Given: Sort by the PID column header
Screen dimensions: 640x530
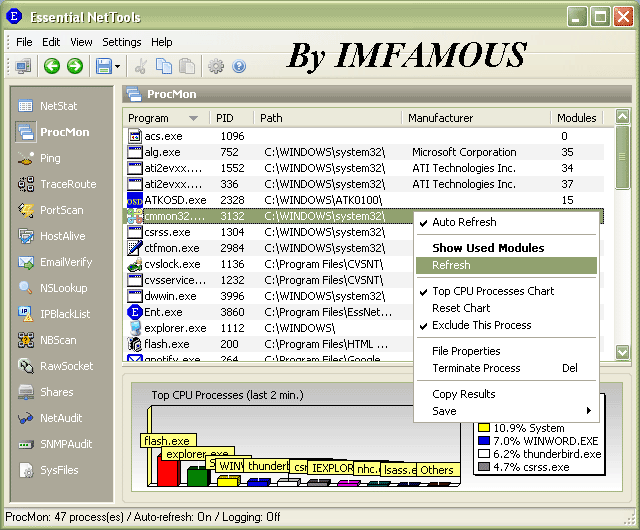Looking at the screenshot, I should [x=231, y=118].
